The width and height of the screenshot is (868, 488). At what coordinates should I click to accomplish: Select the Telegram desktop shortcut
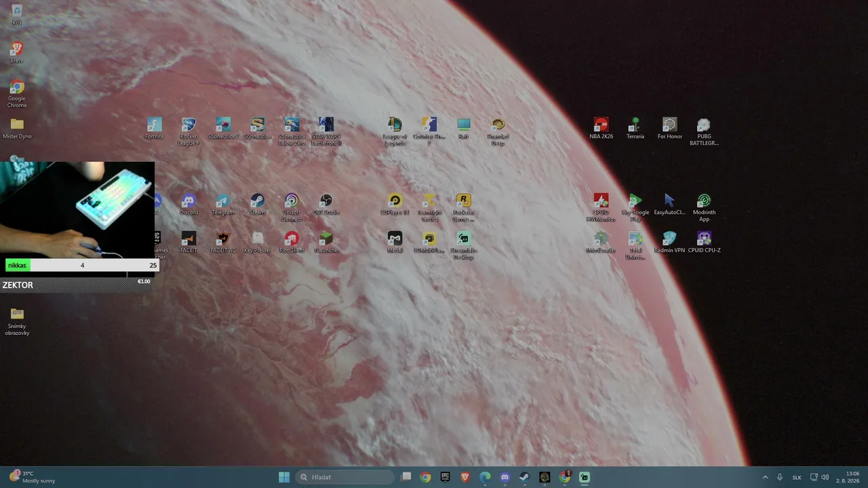[223, 204]
